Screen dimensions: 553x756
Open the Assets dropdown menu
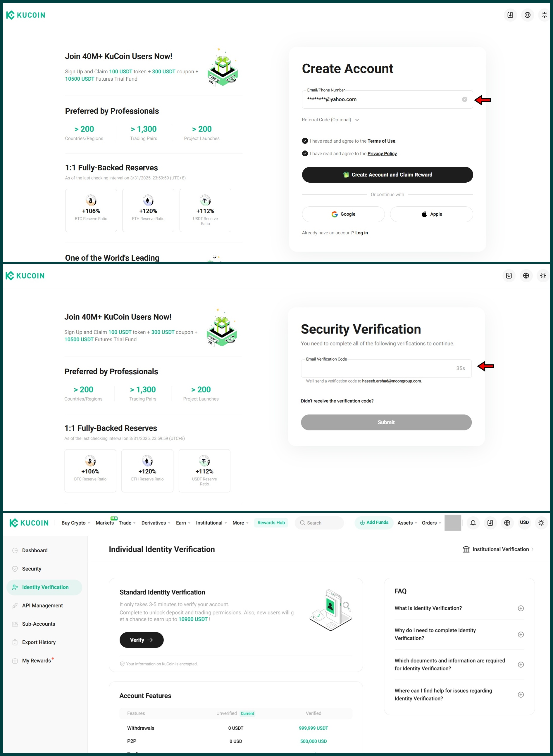click(407, 523)
